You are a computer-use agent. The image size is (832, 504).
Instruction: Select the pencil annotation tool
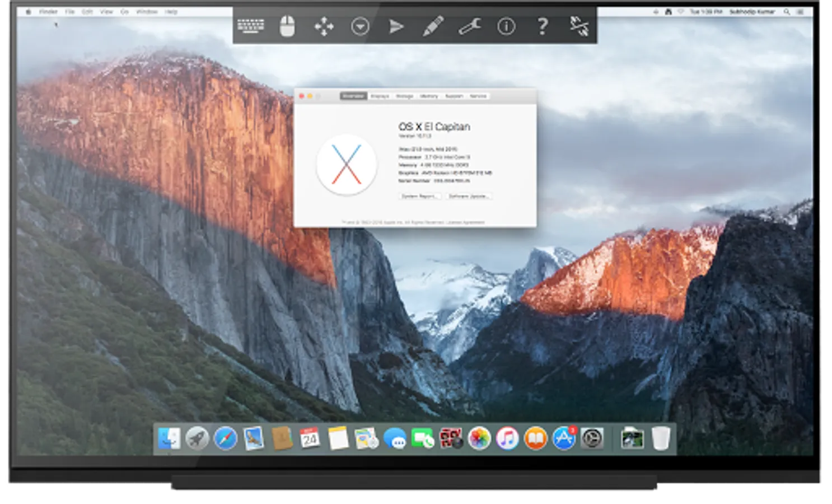click(x=433, y=26)
